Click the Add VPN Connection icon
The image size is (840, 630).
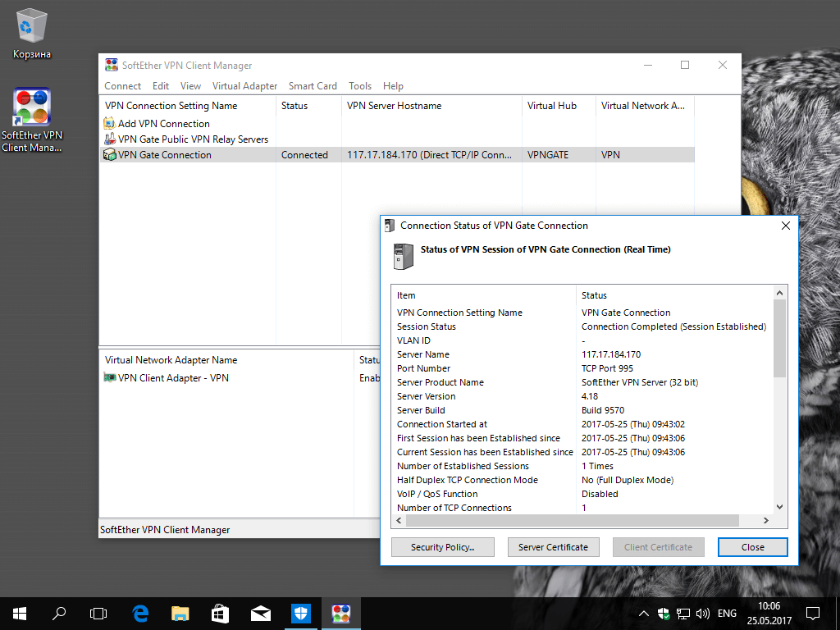(109, 124)
